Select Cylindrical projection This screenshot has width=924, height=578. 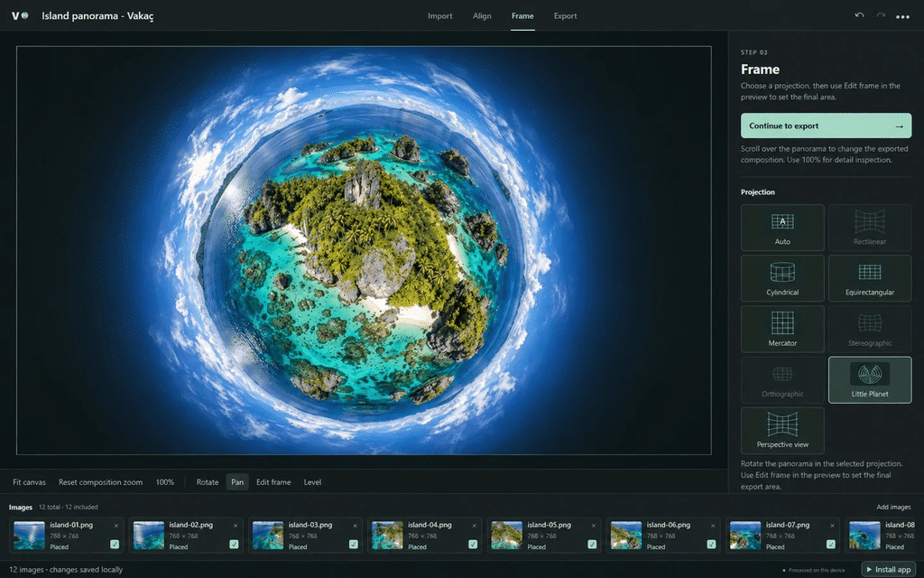pos(782,278)
